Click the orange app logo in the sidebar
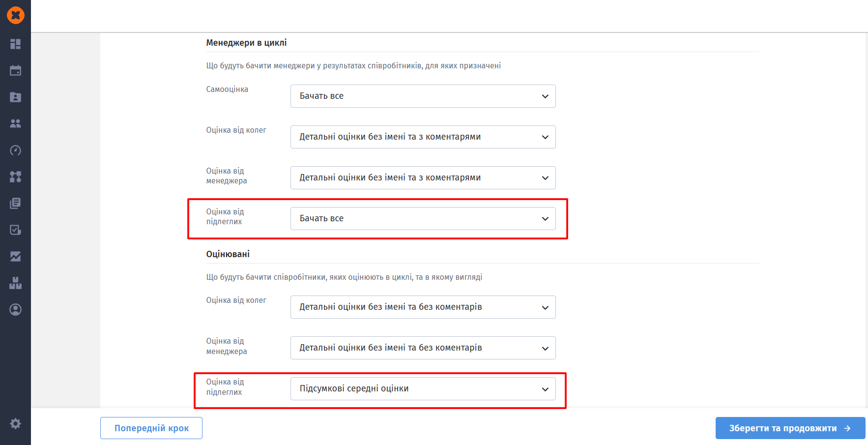This screenshot has width=868, height=445. 15,15
